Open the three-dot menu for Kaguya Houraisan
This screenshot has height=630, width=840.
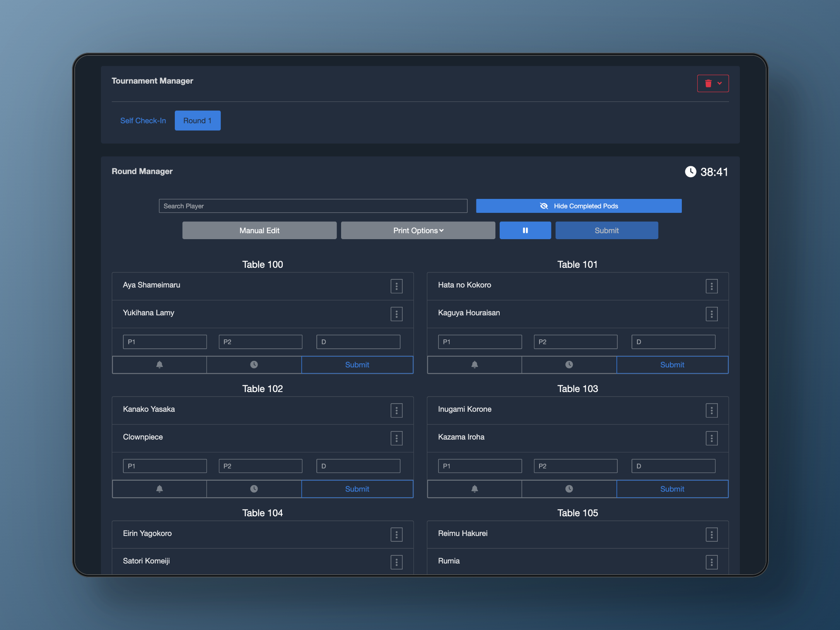(711, 314)
